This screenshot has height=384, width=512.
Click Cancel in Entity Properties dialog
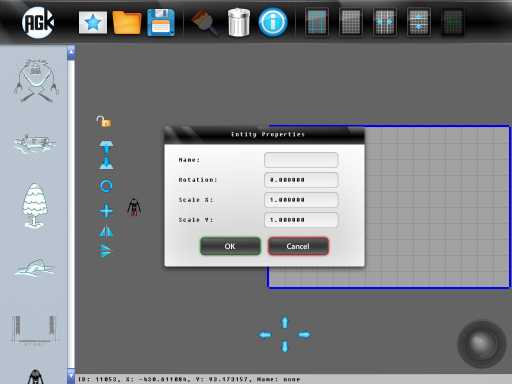pos(298,246)
